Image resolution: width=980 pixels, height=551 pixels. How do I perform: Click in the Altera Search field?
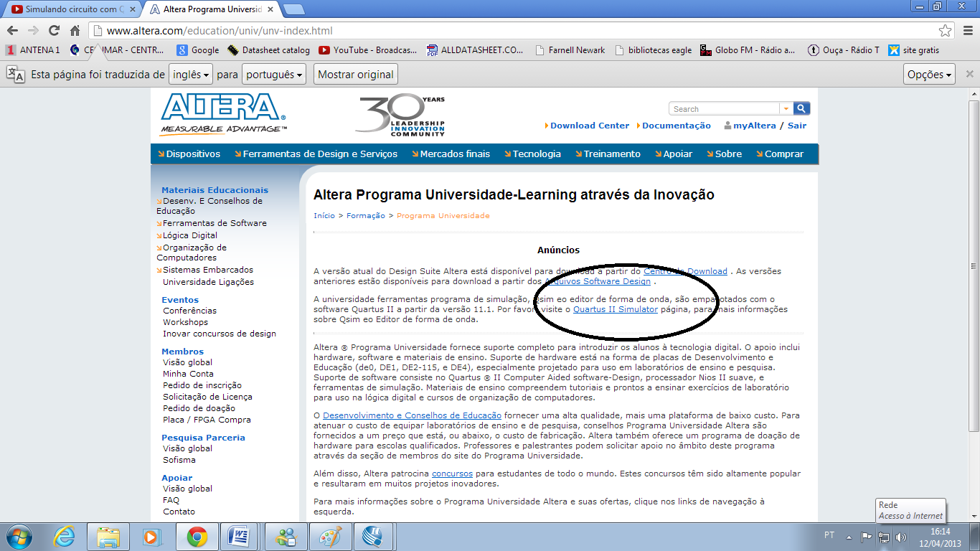pyautogui.click(x=724, y=109)
